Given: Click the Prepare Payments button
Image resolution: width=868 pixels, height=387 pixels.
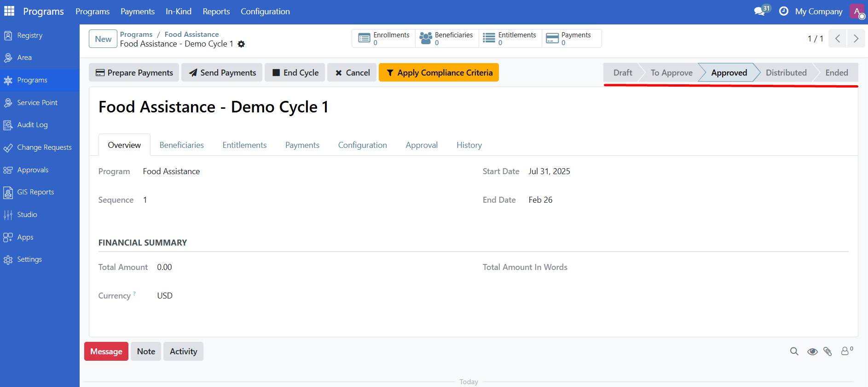Looking at the screenshot, I should tap(134, 73).
